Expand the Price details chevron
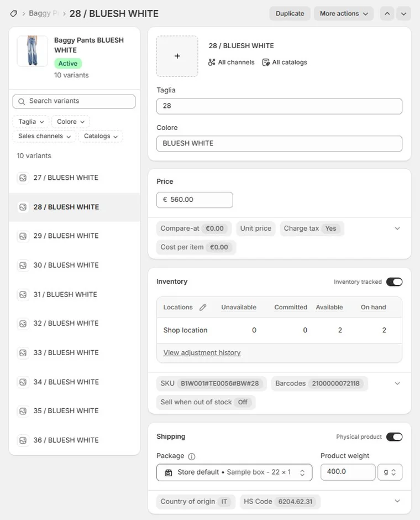This screenshot has height=520, width=420. (397, 228)
